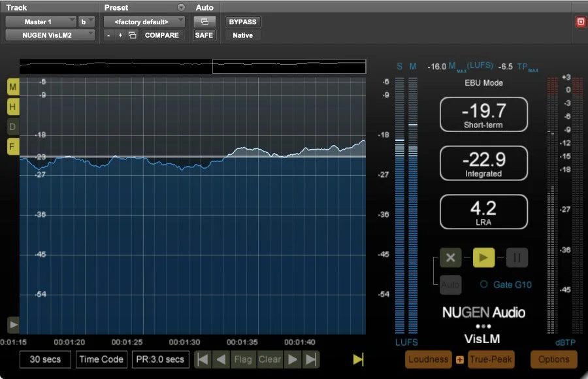Toggle the M momentary graph button
This screenshot has width=588, height=379.
[13, 87]
